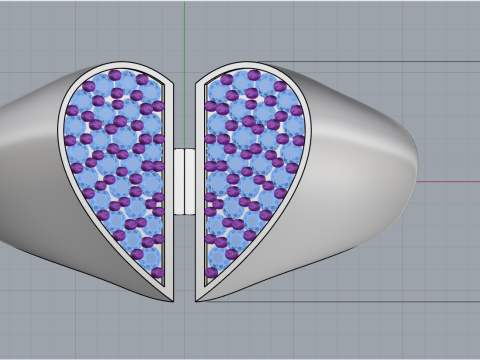This screenshot has height=360, width=480.
Task: Pick the white connector between heart halves
Action: (x=184, y=182)
